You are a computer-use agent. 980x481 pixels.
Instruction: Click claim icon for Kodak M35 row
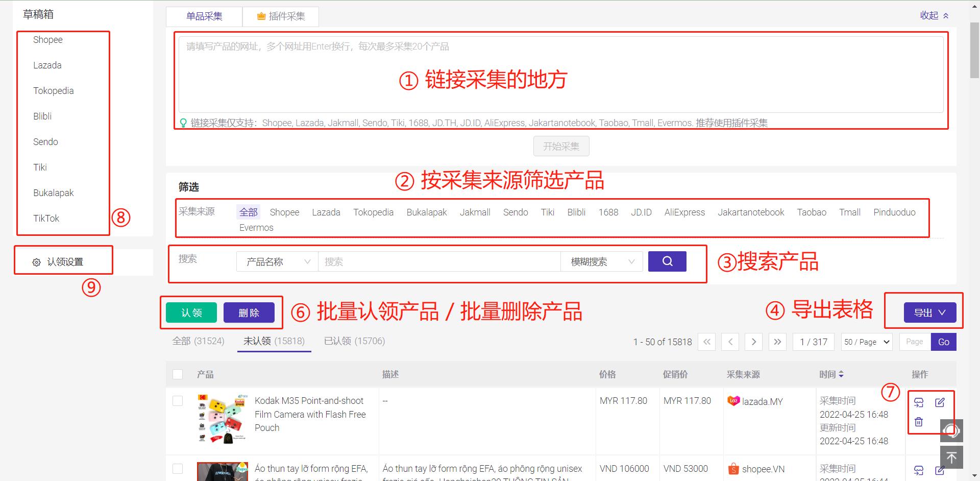point(919,402)
